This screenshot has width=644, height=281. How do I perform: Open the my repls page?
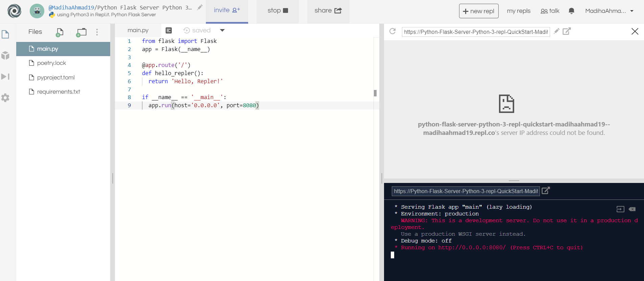pyautogui.click(x=519, y=11)
